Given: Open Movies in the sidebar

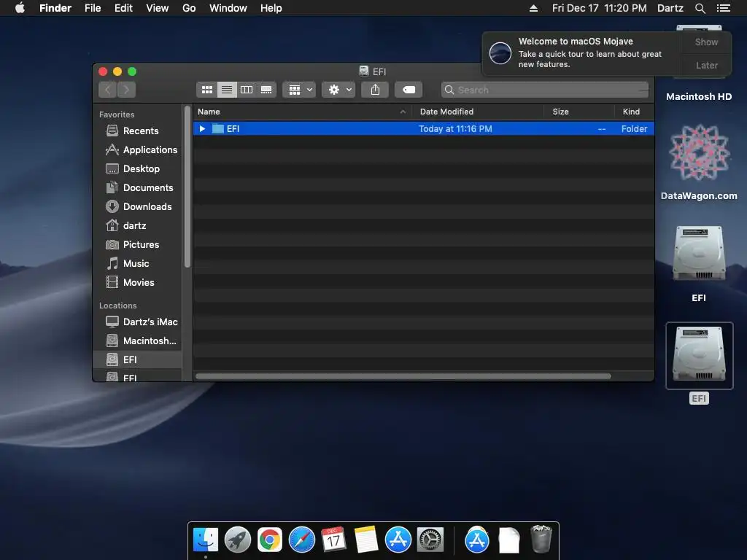Looking at the screenshot, I should 138,282.
